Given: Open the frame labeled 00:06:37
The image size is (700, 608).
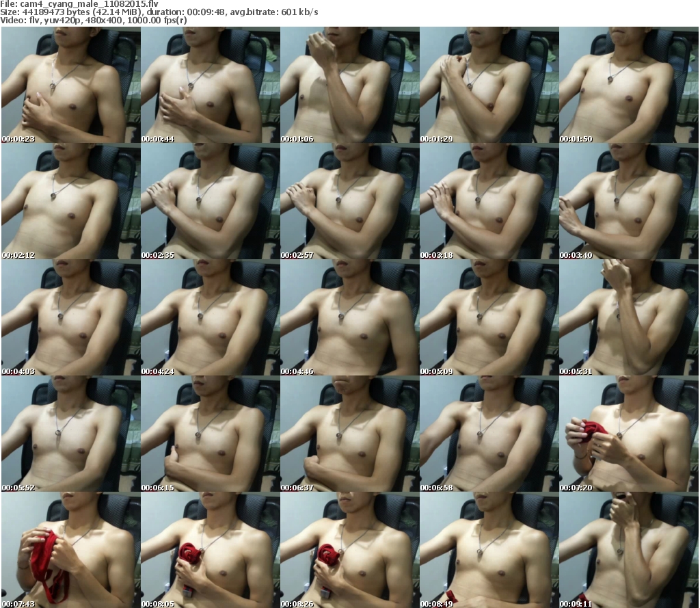Looking at the screenshot, I should coord(349,434).
